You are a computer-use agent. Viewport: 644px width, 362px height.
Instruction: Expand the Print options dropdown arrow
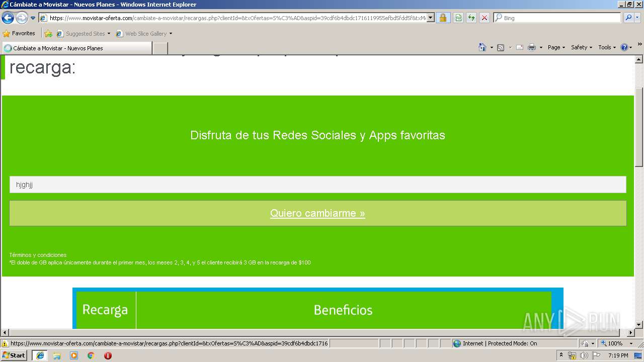tap(541, 47)
